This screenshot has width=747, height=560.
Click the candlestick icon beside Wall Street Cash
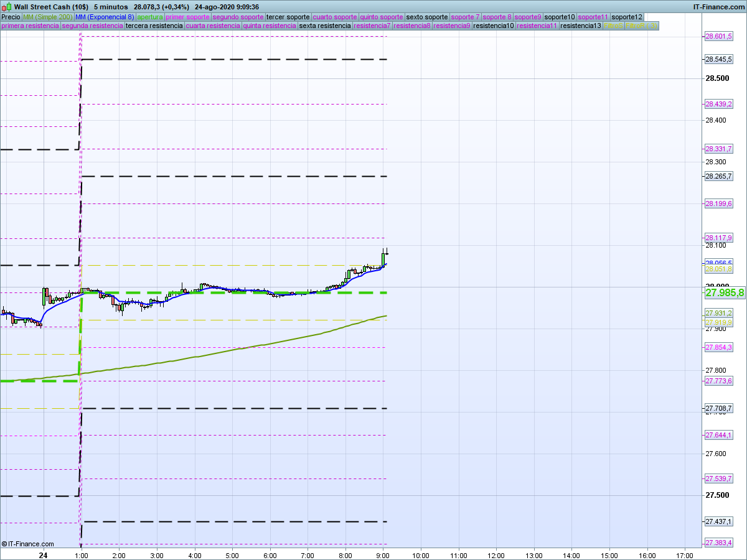tap(7, 7)
